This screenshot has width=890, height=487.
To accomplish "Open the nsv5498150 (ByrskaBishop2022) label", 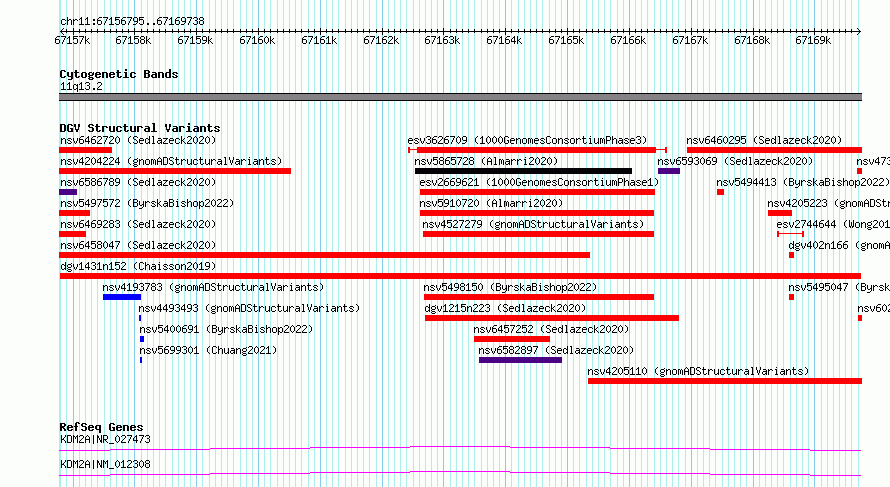I will click(510, 287).
